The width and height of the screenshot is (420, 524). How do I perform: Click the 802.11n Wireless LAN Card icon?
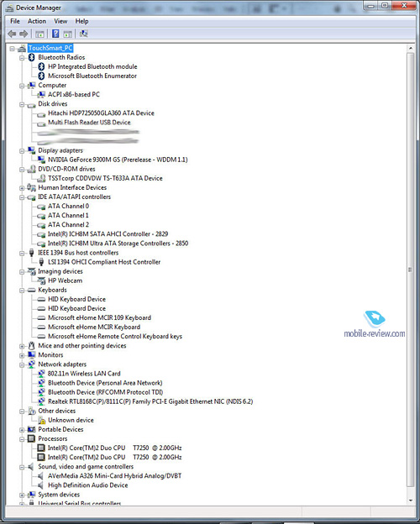click(41, 374)
